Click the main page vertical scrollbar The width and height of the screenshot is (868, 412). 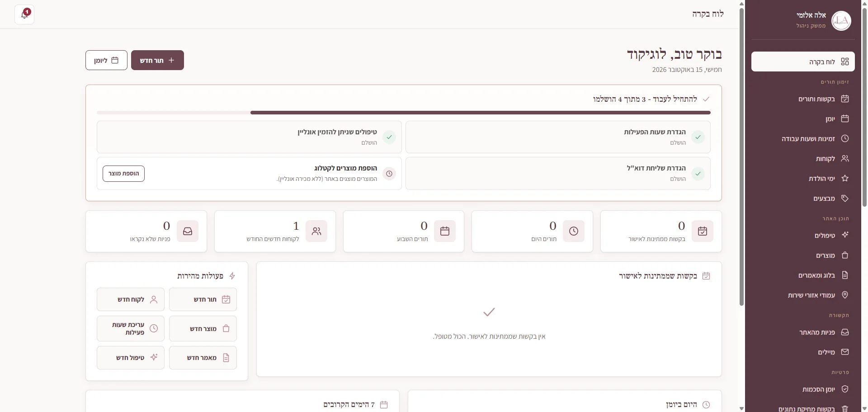pos(741,156)
